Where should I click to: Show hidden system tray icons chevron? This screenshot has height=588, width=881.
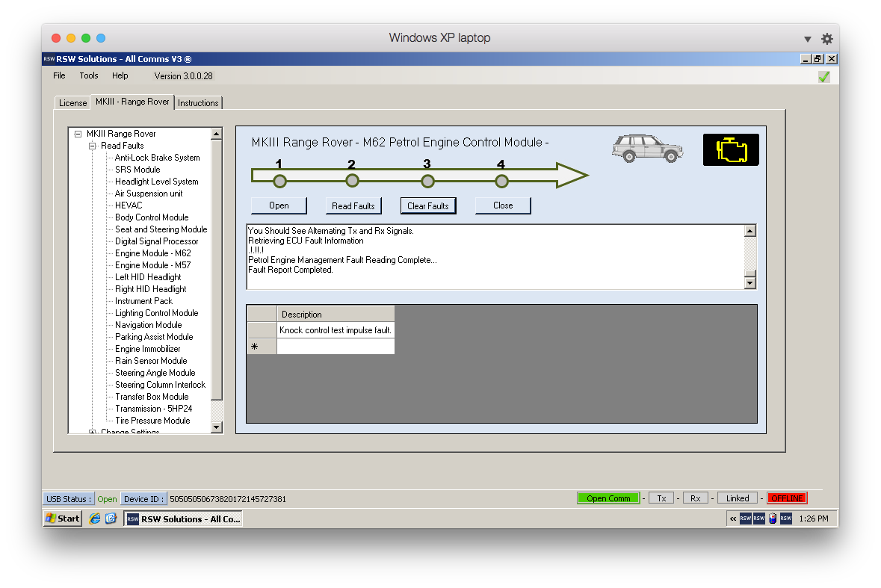pos(733,519)
